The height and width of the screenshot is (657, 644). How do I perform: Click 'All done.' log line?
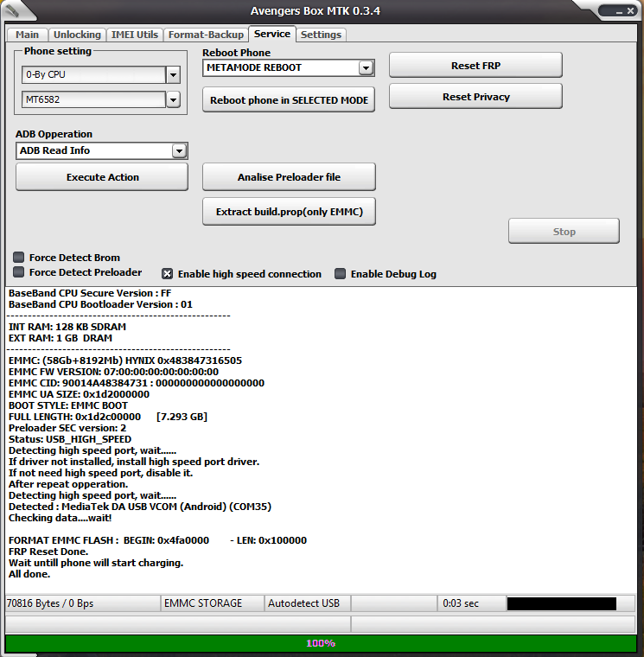point(29,574)
